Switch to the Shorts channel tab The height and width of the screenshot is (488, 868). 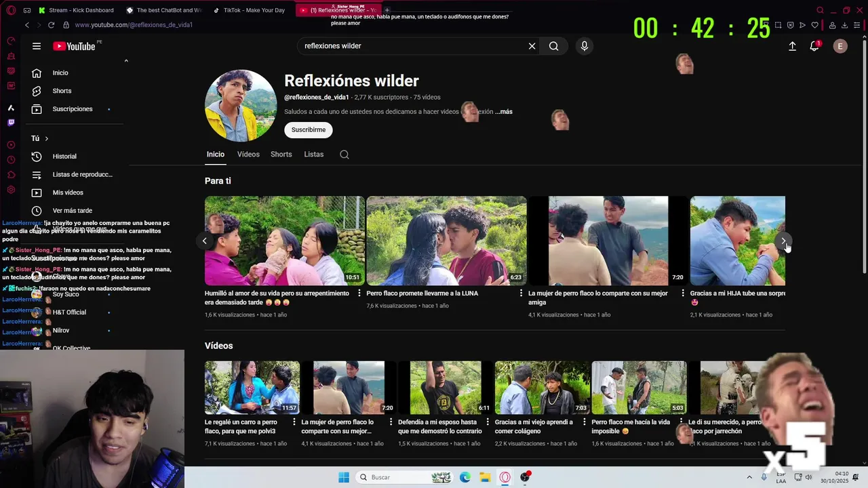(x=281, y=155)
